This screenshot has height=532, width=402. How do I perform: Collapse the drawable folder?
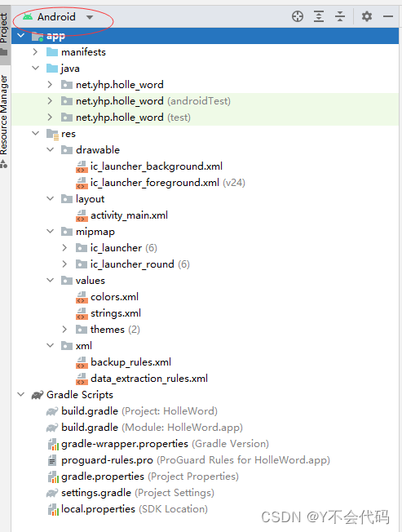[51, 149]
